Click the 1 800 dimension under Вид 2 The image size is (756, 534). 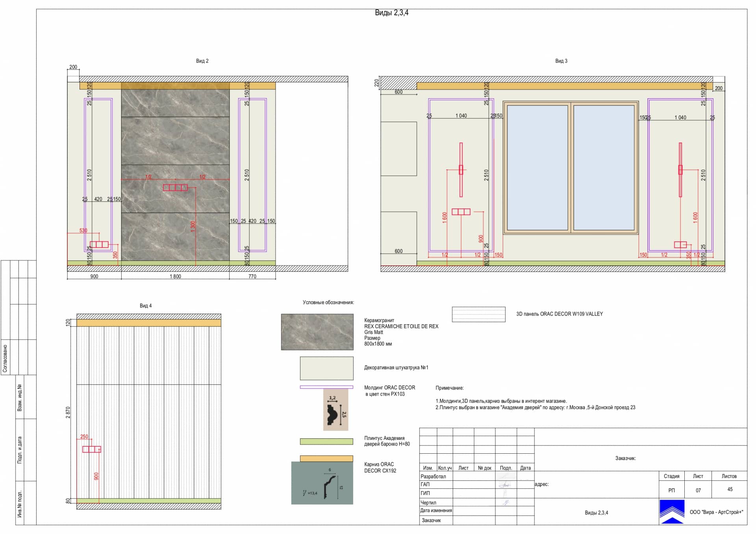(x=175, y=277)
